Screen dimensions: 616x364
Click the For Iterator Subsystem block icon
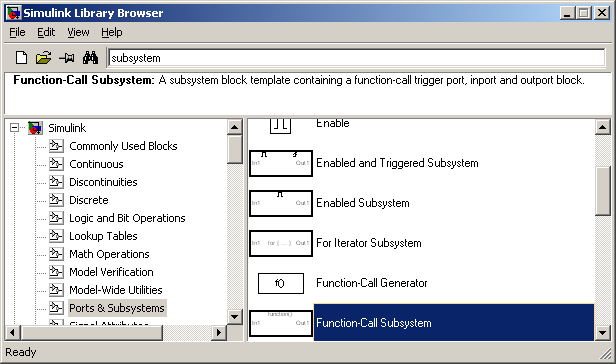tap(281, 243)
